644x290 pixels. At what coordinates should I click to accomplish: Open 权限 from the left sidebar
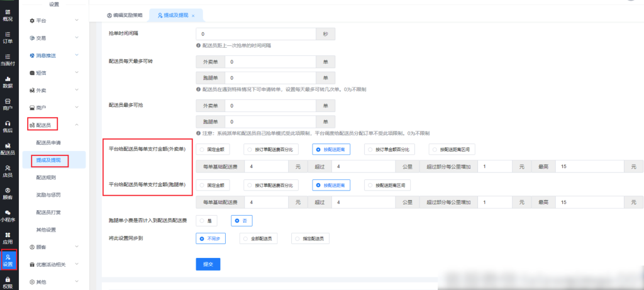point(8,282)
